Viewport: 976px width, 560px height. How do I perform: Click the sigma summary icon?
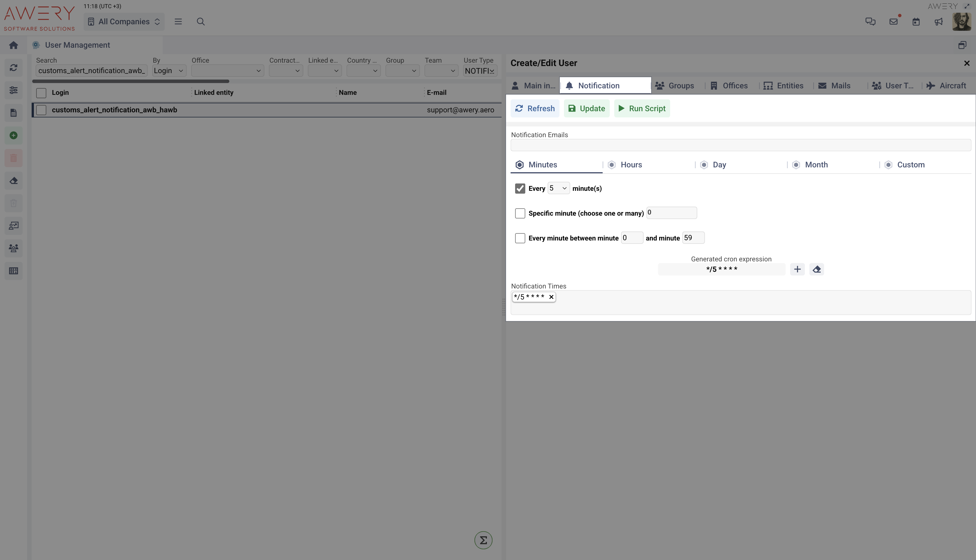(483, 540)
